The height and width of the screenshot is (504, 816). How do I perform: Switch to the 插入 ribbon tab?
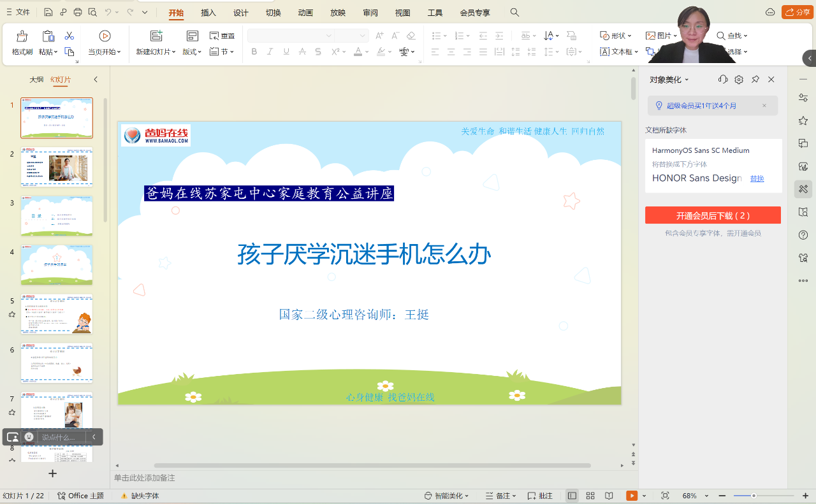click(x=207, y=12)
